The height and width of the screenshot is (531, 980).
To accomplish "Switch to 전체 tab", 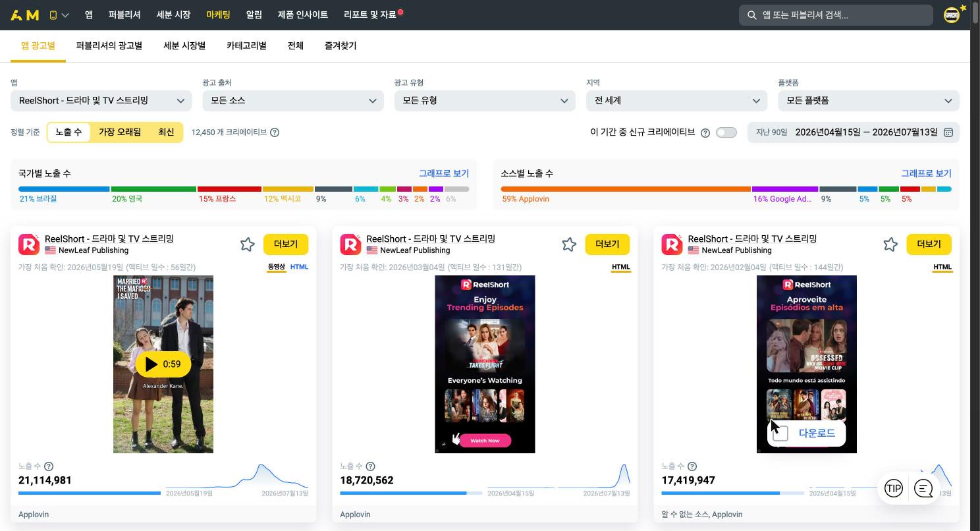I will [x=296, y=46].
